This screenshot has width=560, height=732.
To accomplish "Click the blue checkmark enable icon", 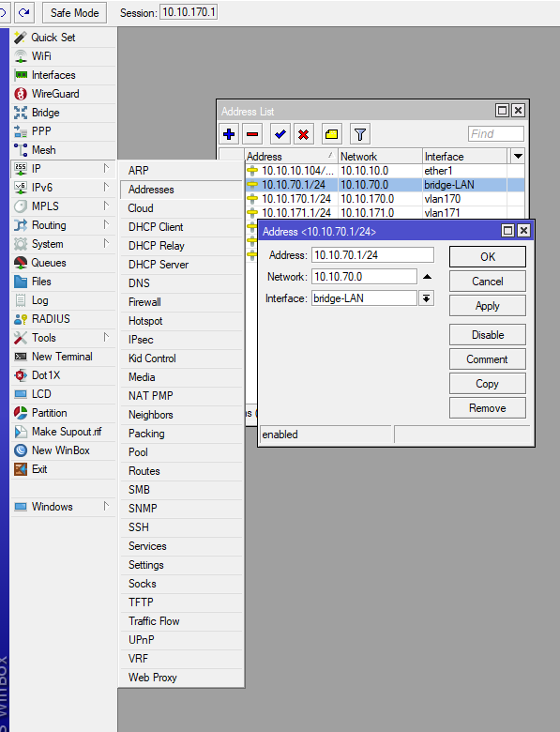I will (280, 134).
